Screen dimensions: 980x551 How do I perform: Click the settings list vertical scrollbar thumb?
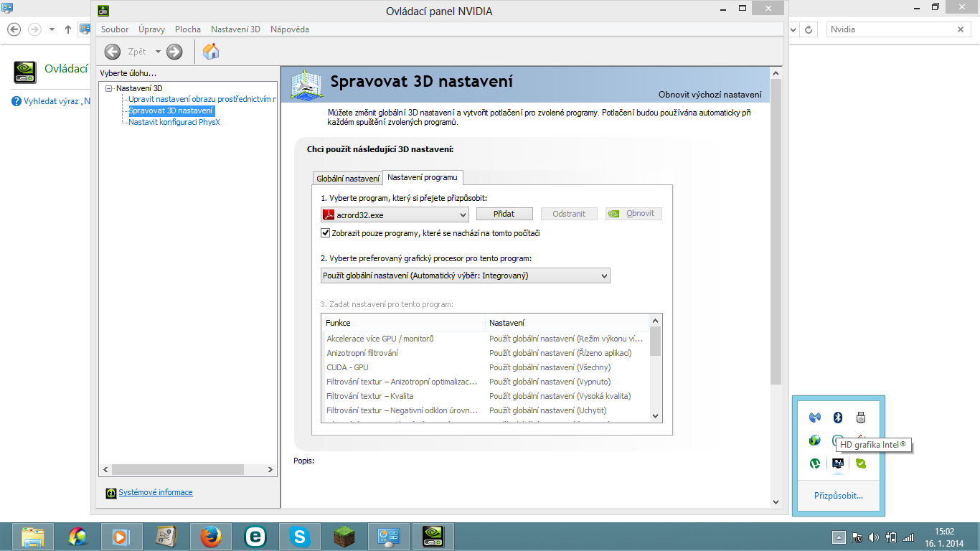pyautogui.click(x=655, y=342)
